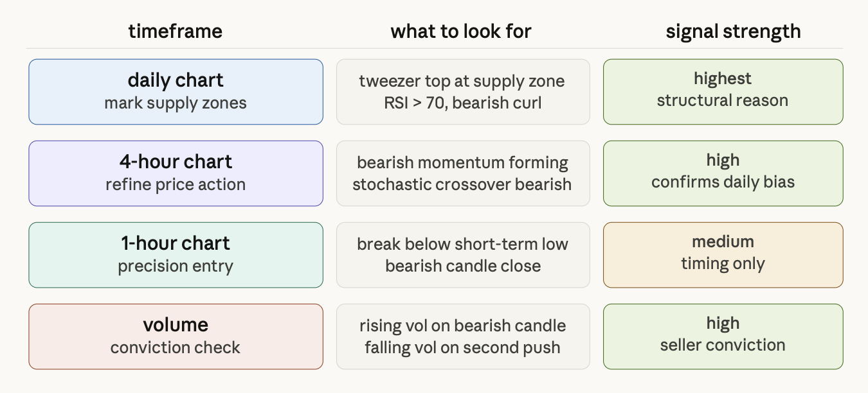This screenshot has height=393, width=868.
Task: Click the tweezer top at supply zone card
Action: pos(463,92)
